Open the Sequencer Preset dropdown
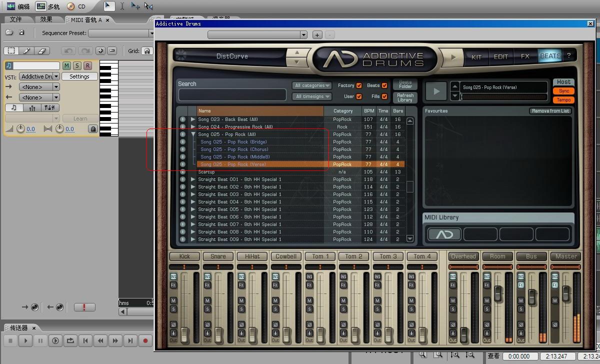 click(x=122, y=33)
